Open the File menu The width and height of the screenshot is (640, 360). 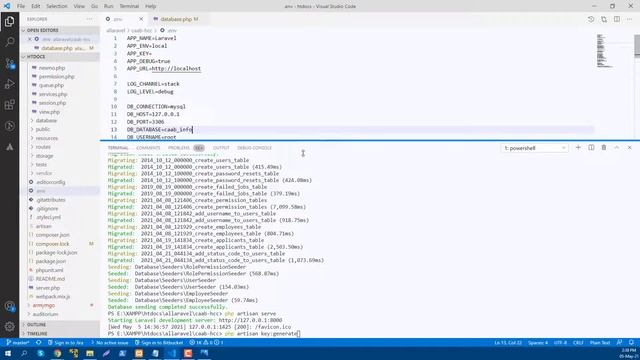click(21, 6)
